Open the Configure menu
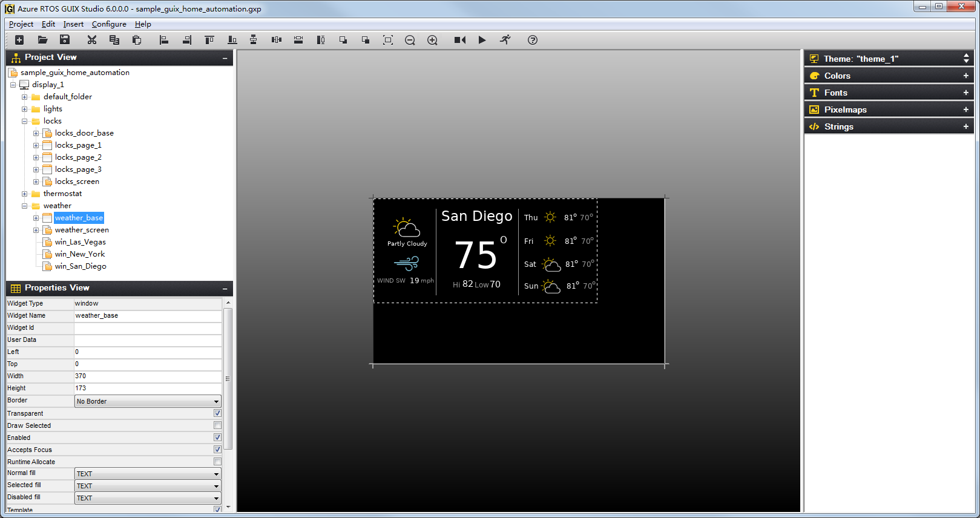The image size is (980, 518). (x=109, y=24)
